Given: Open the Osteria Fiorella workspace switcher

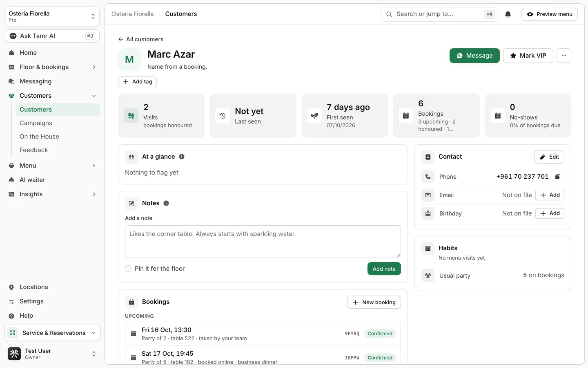Looking at the screenshot, I should [52, 16].
